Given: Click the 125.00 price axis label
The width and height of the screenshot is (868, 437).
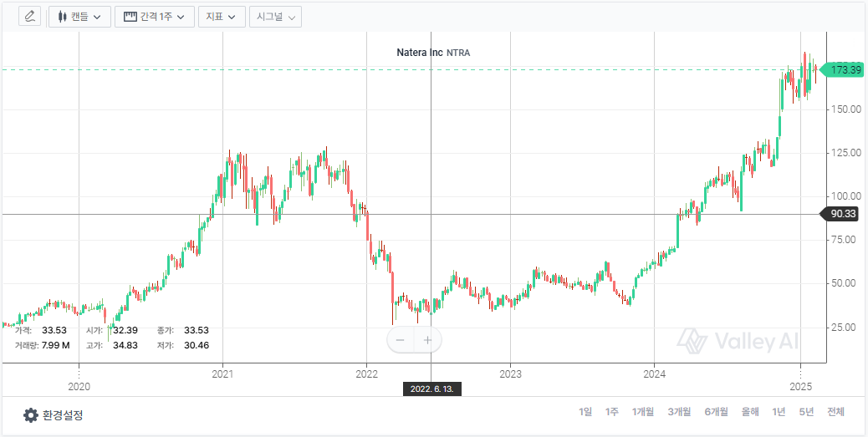Looking at the screenshot, I should (847, 153).
